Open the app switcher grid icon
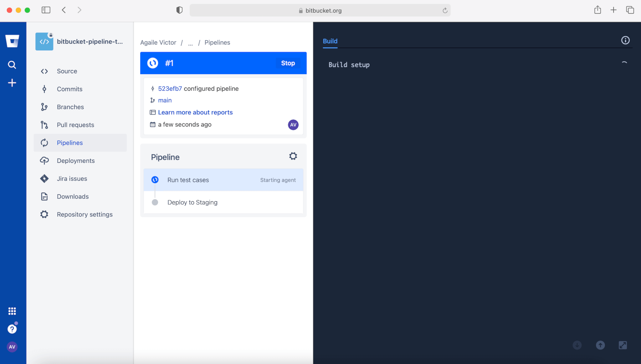 [x=12, y=311]
